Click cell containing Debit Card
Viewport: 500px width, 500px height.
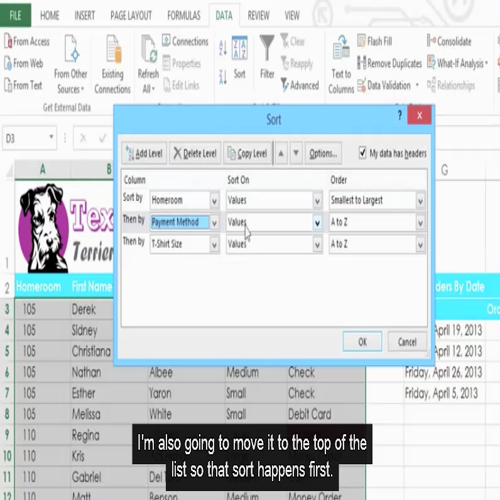[326, 414]
